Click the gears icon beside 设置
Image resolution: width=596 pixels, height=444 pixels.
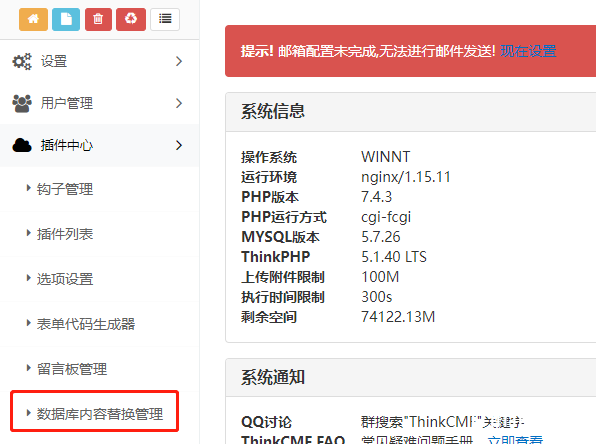point(22,61)
